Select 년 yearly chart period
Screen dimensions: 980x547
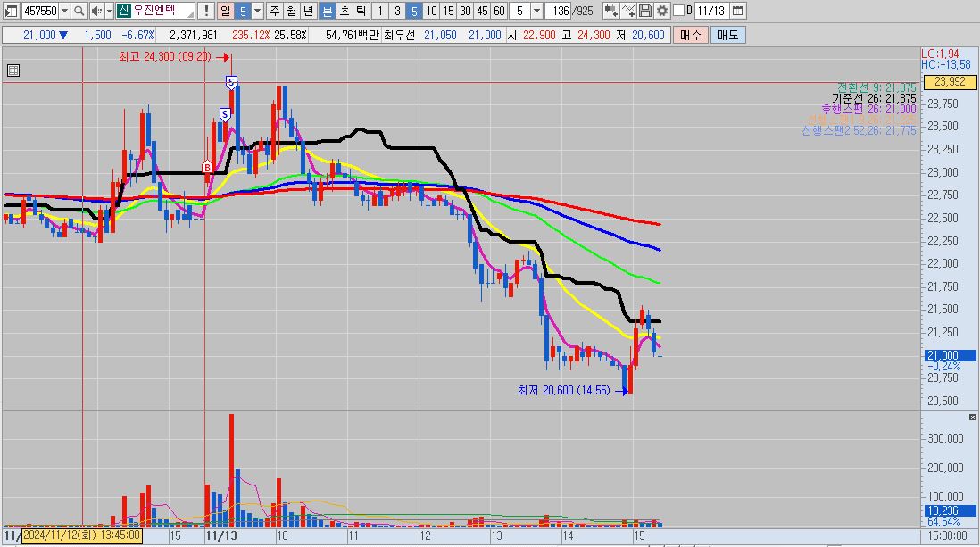click(x=309, y=11)
